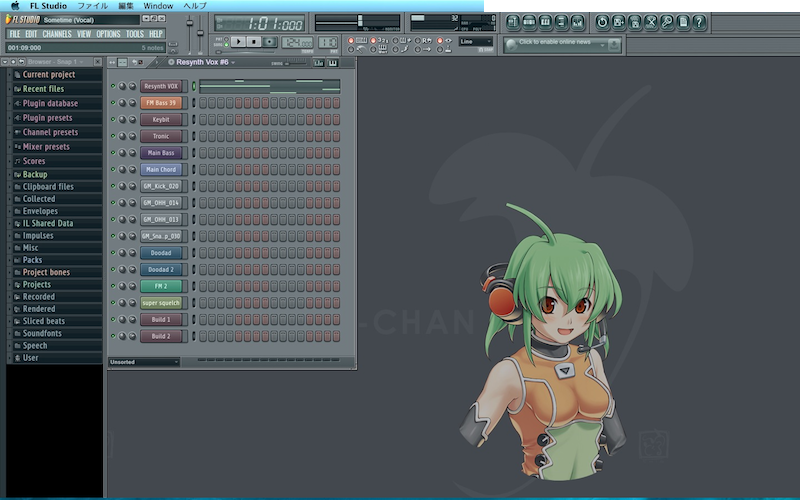This screenshot has width=800, height=500.
Task: Click the Stop transport button
Action: coord(254,42)
